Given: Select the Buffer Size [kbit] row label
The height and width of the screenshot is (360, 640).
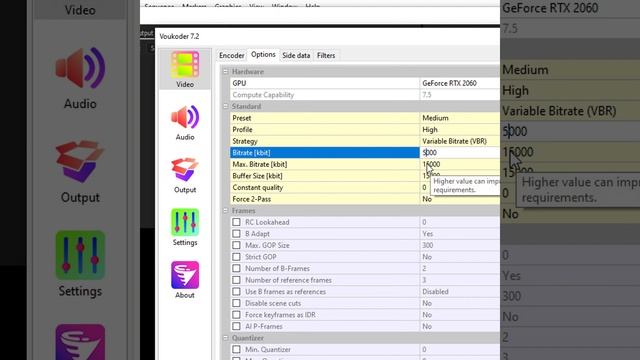Looking at the screenshot, I should coord(257,176).
